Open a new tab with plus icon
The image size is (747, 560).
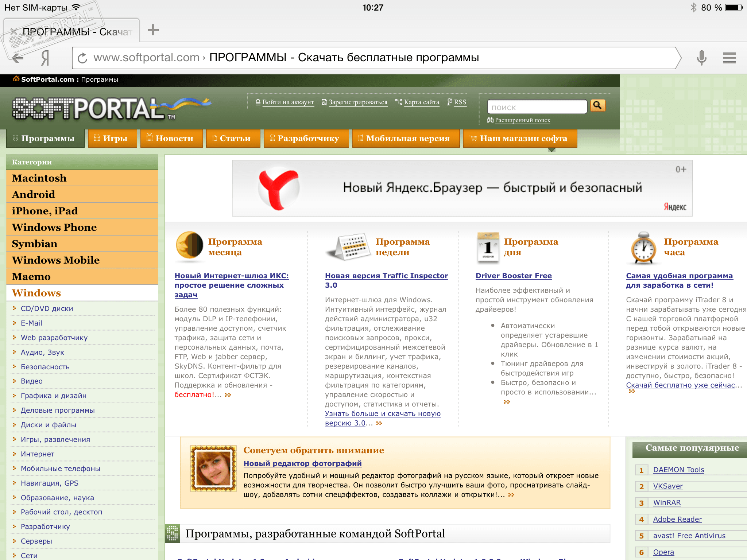click(x=153, y=30)
